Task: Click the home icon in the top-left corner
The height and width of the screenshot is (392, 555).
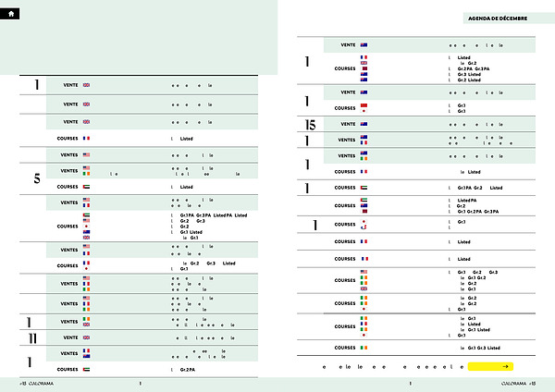Action: 10,14
